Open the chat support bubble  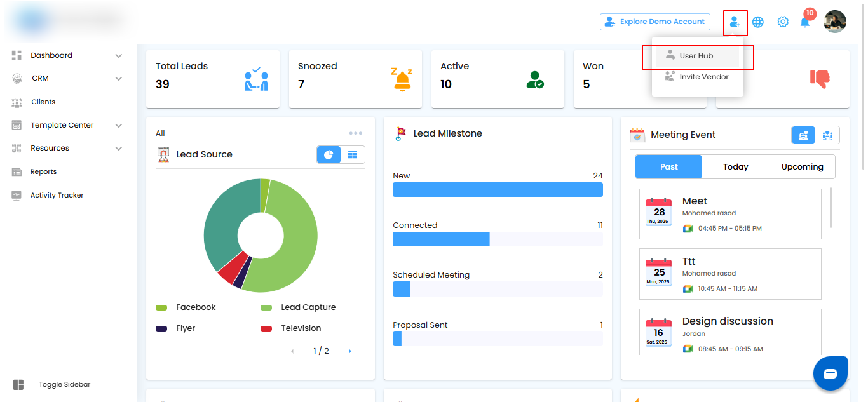(831, 373)
